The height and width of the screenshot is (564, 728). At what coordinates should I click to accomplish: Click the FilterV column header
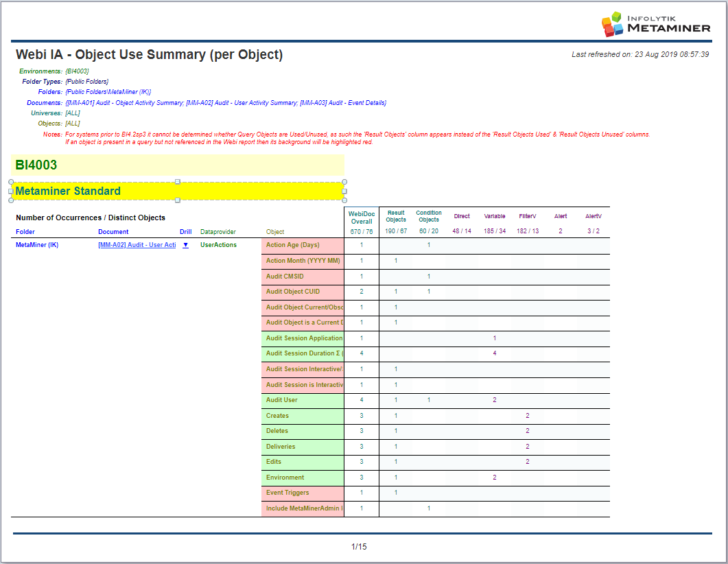pyautogui.click(x=528, y=216)
